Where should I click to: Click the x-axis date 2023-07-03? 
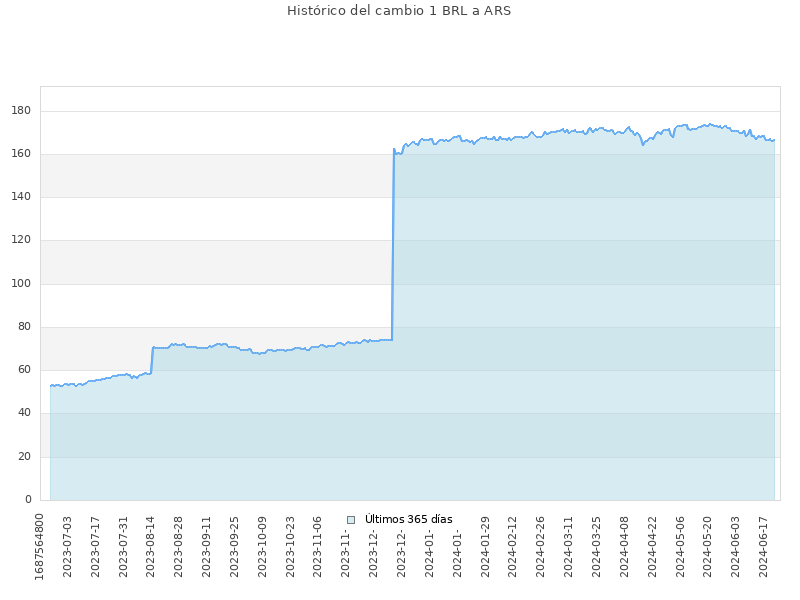coord(67,547)
